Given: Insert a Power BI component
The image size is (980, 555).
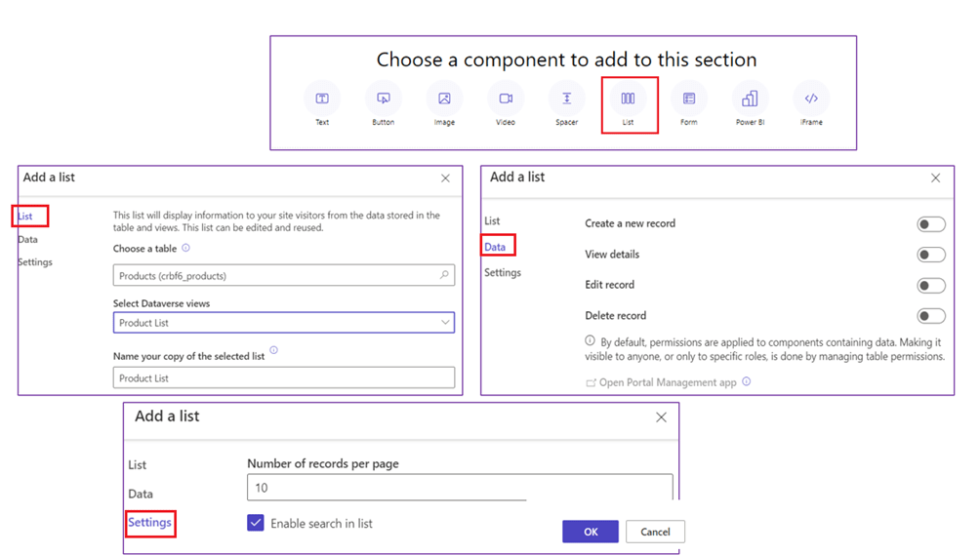Looking at the screenshot, I should point(750,99).
